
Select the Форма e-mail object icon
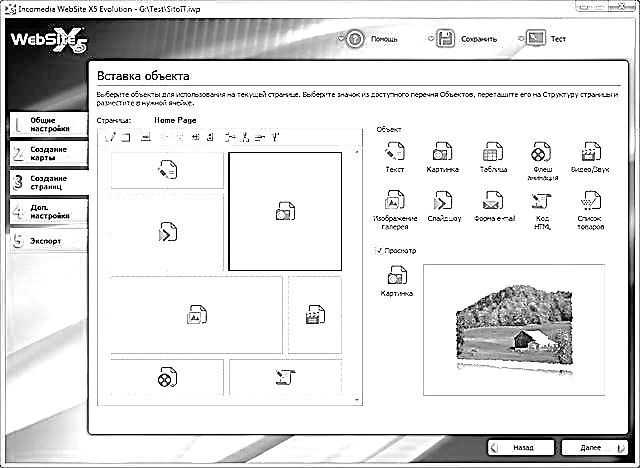(x=493, y=201)
